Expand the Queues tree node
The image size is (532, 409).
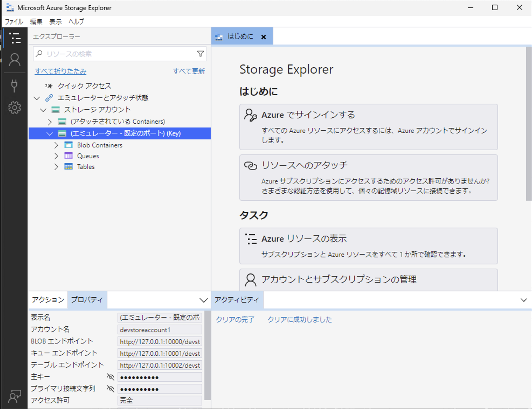pos(56,156)
